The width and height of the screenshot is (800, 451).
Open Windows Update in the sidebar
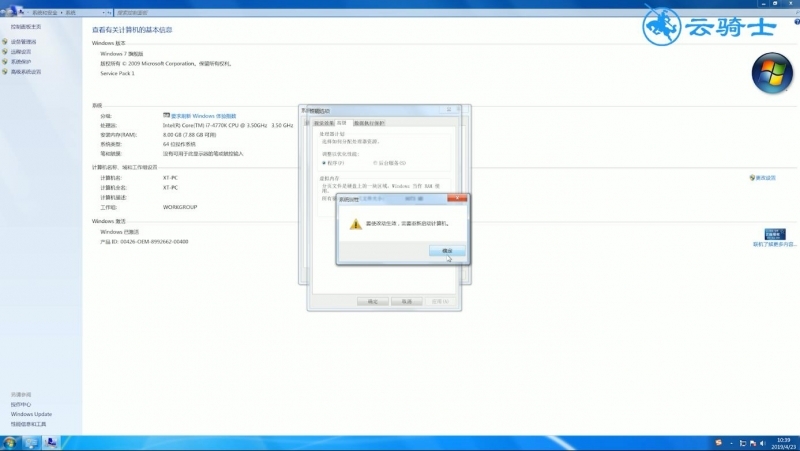(x=31, y=414)
